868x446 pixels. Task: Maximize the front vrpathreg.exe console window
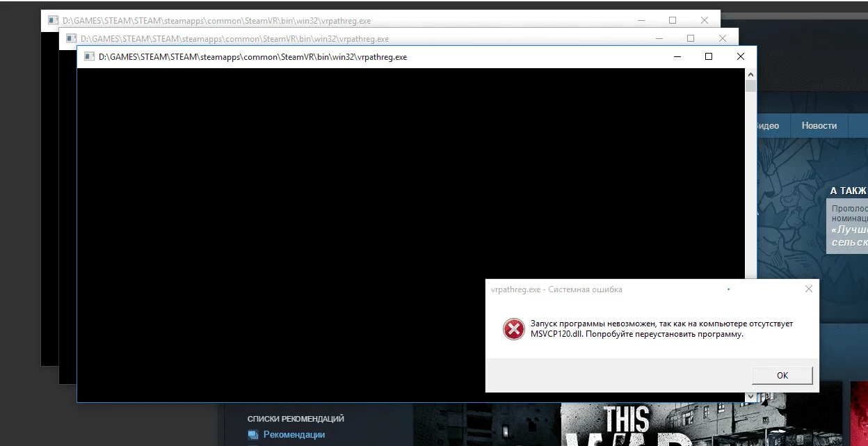[709, 57]
